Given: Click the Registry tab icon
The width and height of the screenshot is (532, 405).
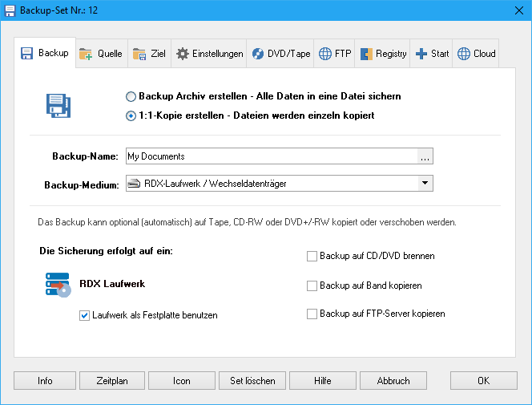Looking at the screenshot, I should [366, 54].
